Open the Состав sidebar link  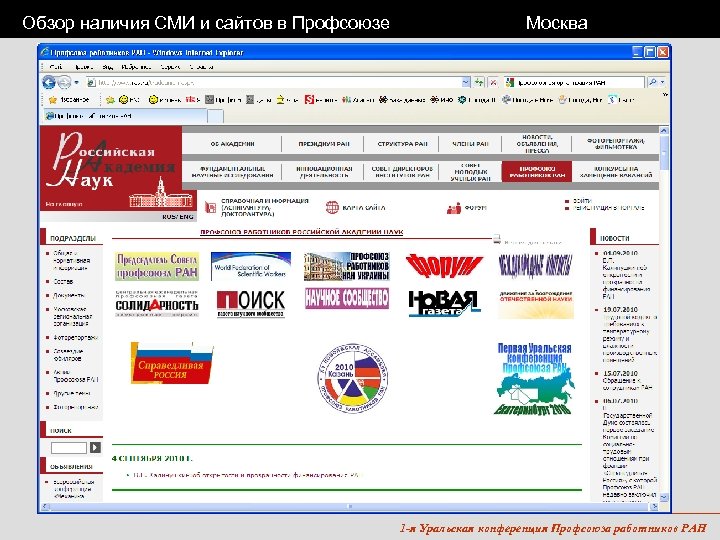tap(63, 281)
